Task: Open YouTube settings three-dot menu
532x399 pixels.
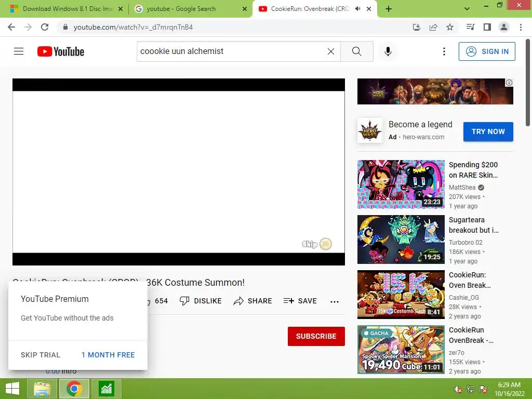Action: pyautogui.click(x=444, y=51)
